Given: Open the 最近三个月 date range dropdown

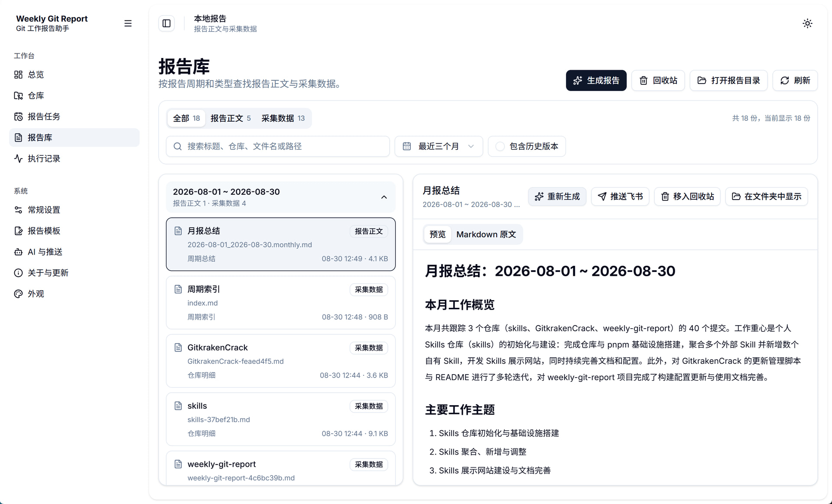Looking at the screenshot, I should (439, 146).
